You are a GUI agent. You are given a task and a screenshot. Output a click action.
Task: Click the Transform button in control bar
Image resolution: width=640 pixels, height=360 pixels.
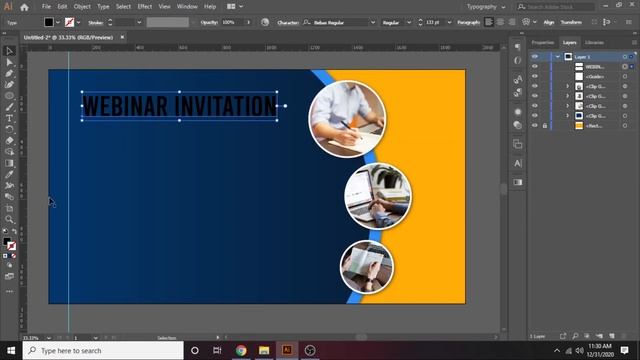coord(571,22)
